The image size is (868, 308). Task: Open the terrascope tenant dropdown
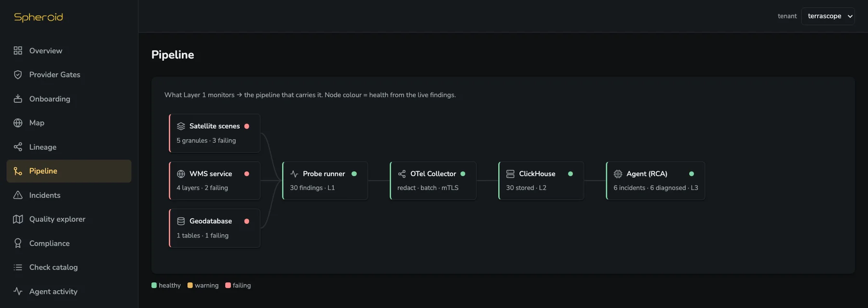(x=828, y=16)
